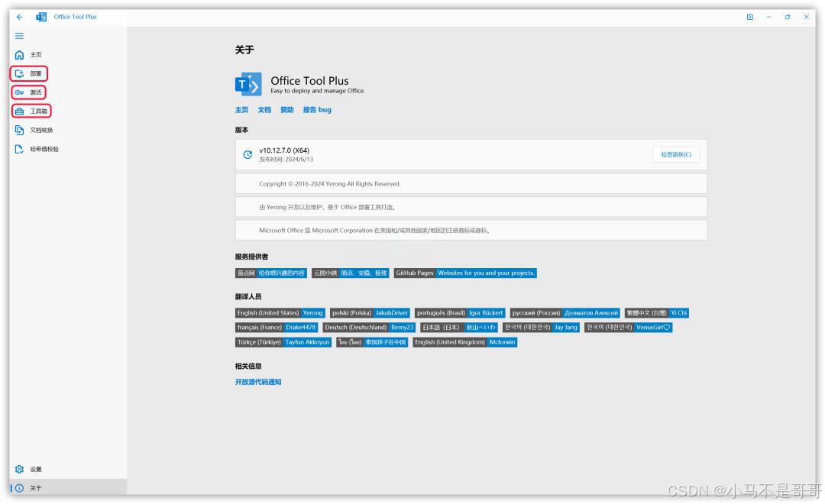
Task: Click the português (Brasil) Igor Rückert badge
Action: click(x=460, y=313)
